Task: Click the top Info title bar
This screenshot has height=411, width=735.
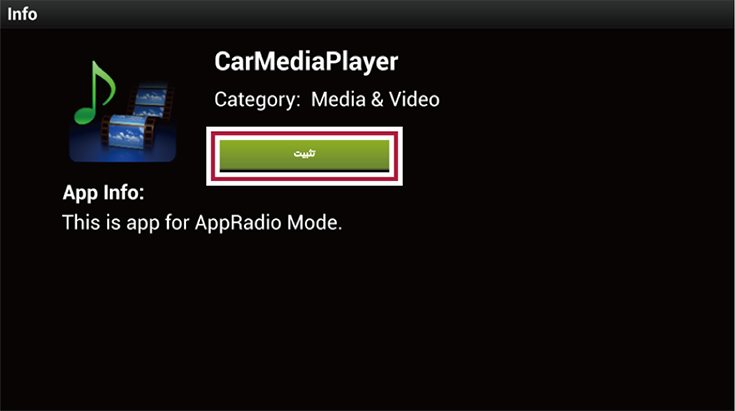Action: (x=368, y=14)
